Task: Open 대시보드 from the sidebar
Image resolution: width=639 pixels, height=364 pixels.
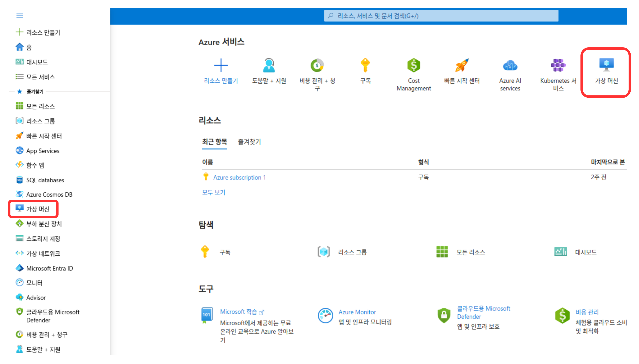Action: [32, 62]
